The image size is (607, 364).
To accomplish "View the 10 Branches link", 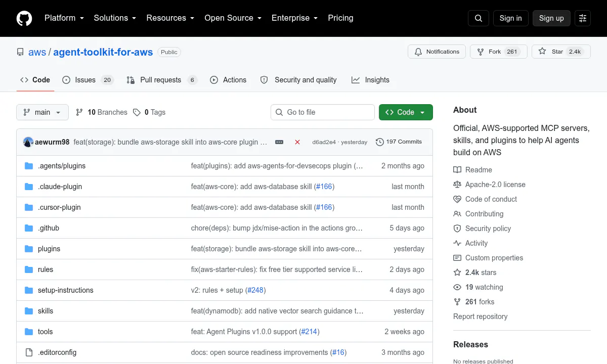I will (102, 112).
